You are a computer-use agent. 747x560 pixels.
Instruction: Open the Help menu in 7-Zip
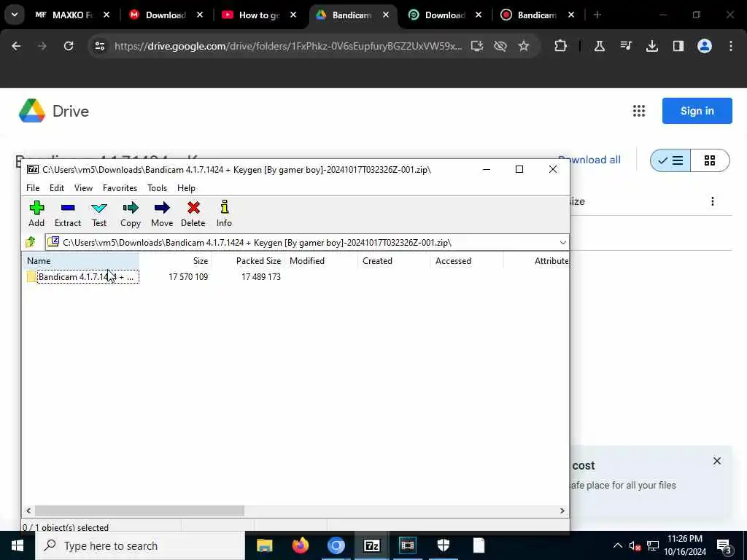(186, 188)
